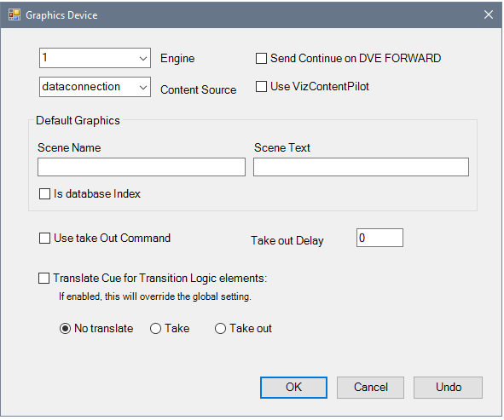Check the Use VizContentPilot option
504x420 pixels.
[261, 87]
